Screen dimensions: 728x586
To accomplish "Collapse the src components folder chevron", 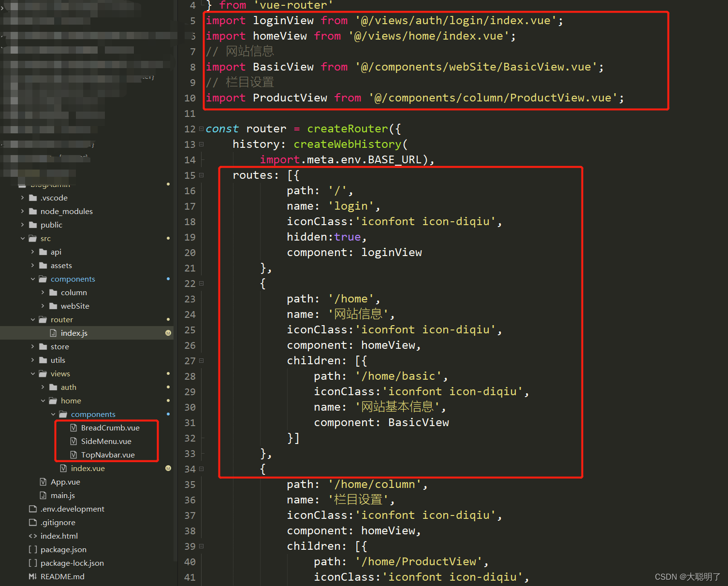I will pyautogui.click(x=32, y=279).
